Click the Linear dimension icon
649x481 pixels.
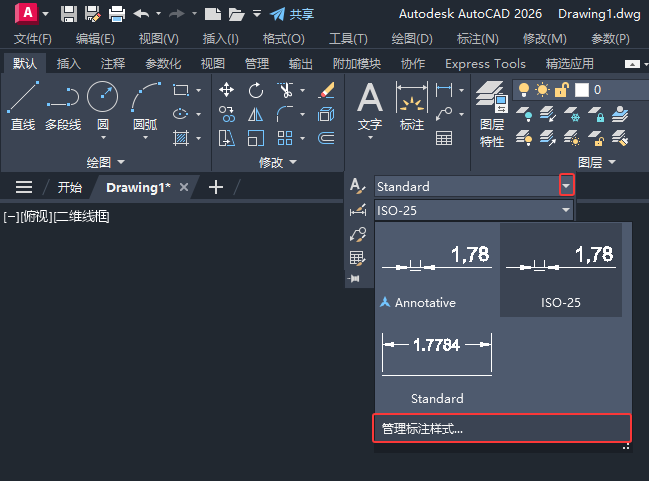click(444, 90)
